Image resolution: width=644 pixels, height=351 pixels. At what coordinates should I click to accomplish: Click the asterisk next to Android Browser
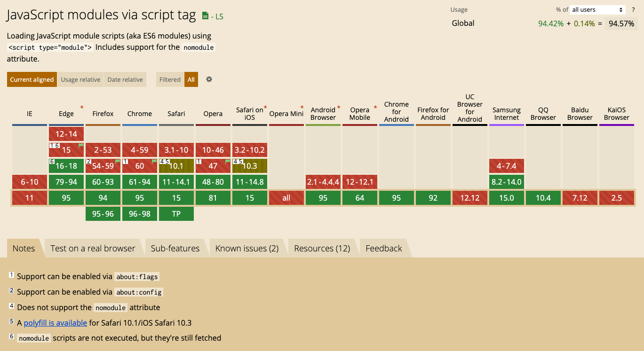click(x=339, y=108)
